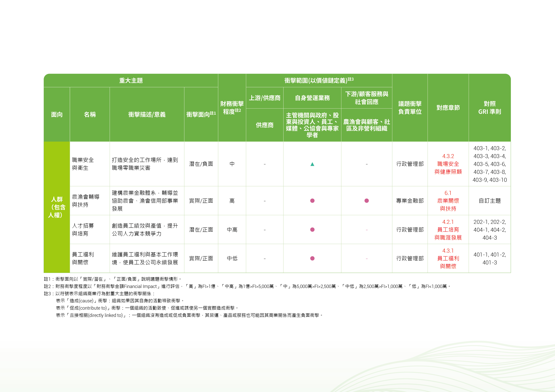Screen dimensions: 555x392
Task: Select the 主管機關與政府、股東與投資人 sub-header cell
Action: [x=312, y=125]
